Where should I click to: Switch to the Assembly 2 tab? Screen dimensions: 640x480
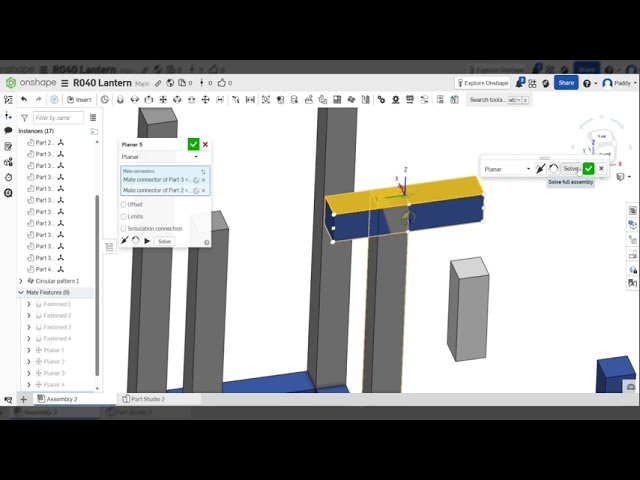[62, 399]
